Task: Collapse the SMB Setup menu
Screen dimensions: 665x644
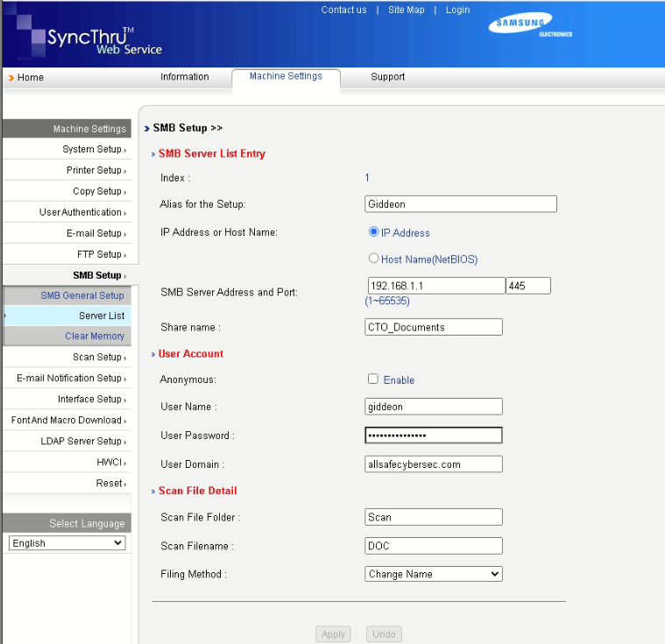Action: tap(100, 275)
